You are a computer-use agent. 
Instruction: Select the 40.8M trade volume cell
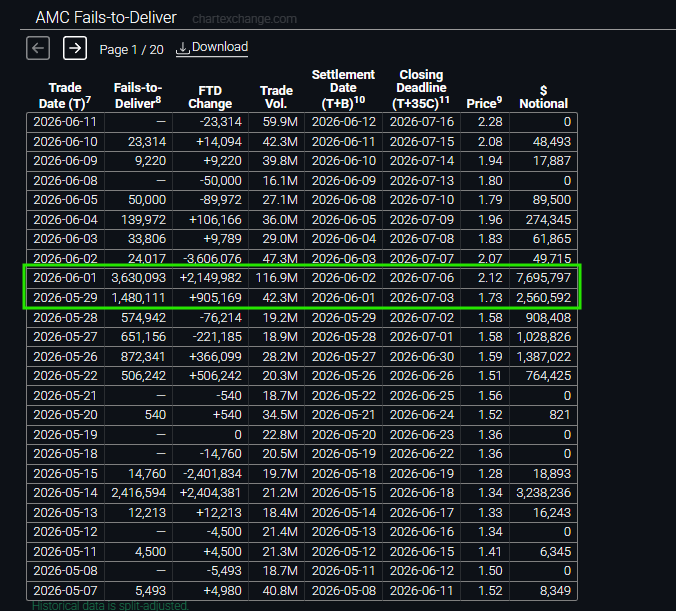(x=276, y=591)
